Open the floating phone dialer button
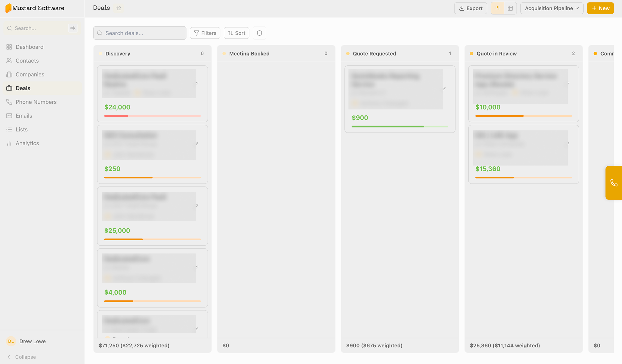The height and width of the screenshot is (364, 622). coord(614,183)
